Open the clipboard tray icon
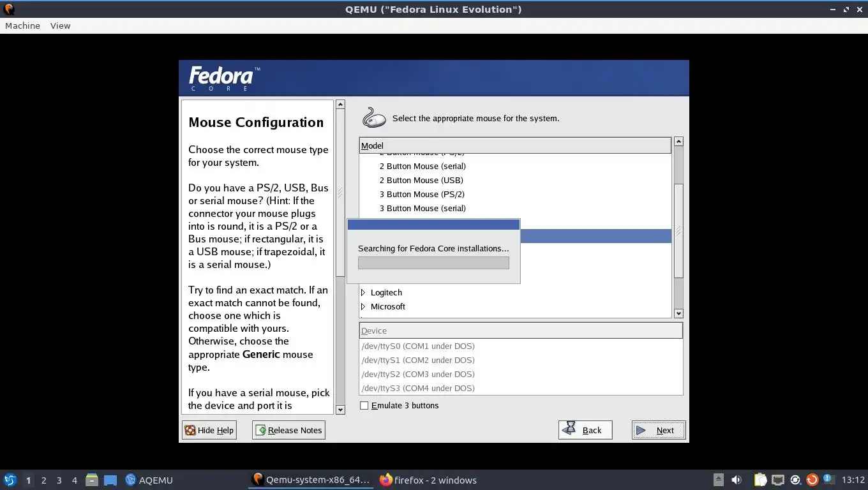 [761, 480]
